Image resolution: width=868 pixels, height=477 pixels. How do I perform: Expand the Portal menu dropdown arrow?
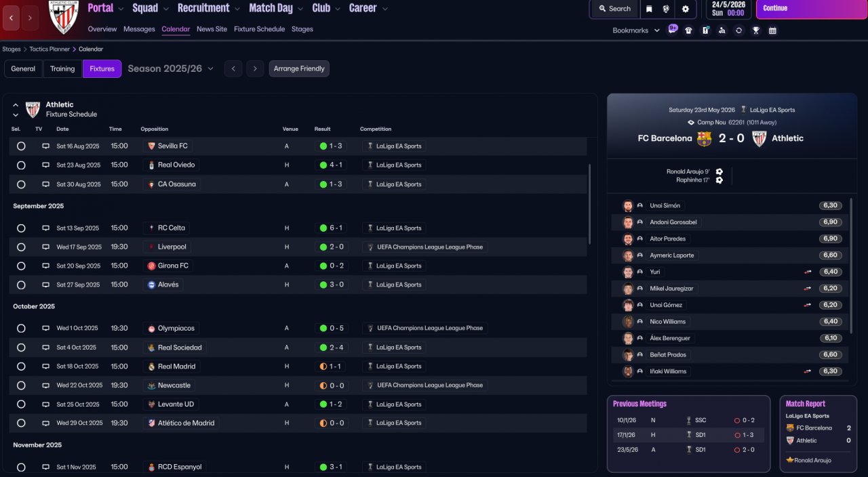point(121,9)
